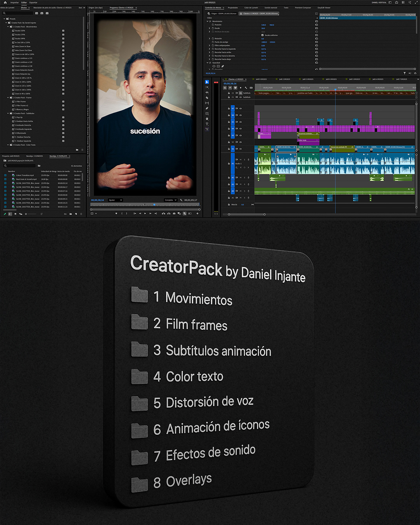Screen dimensions: 420x525
Task: Collapse the Presets folder in Effects
Action: point(4,19)
